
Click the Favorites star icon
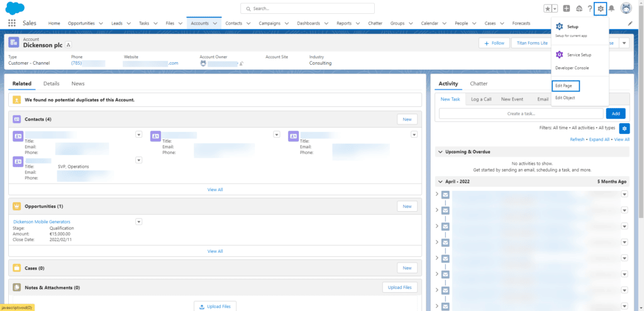(548, 9)
